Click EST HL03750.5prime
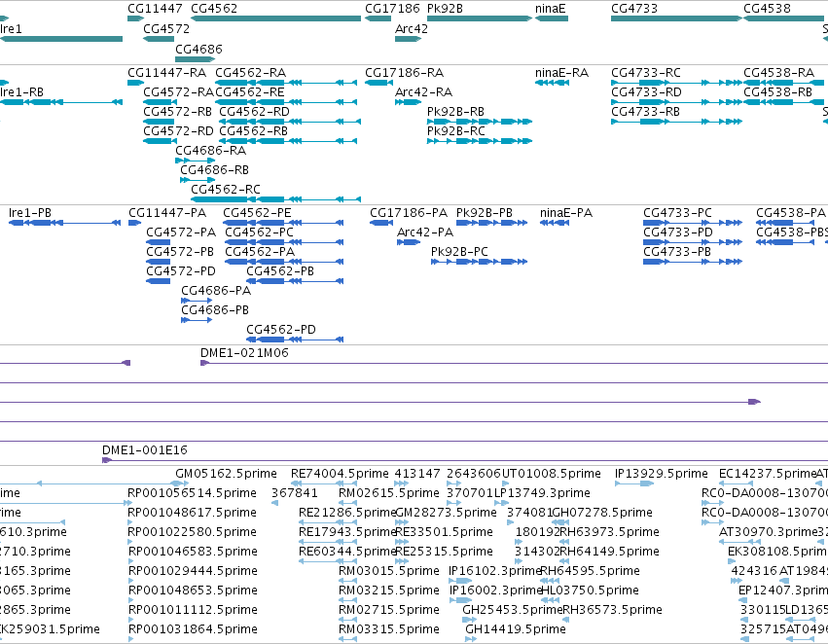The image size is (828, 644). pyautogui.click(x=590, y=590)
